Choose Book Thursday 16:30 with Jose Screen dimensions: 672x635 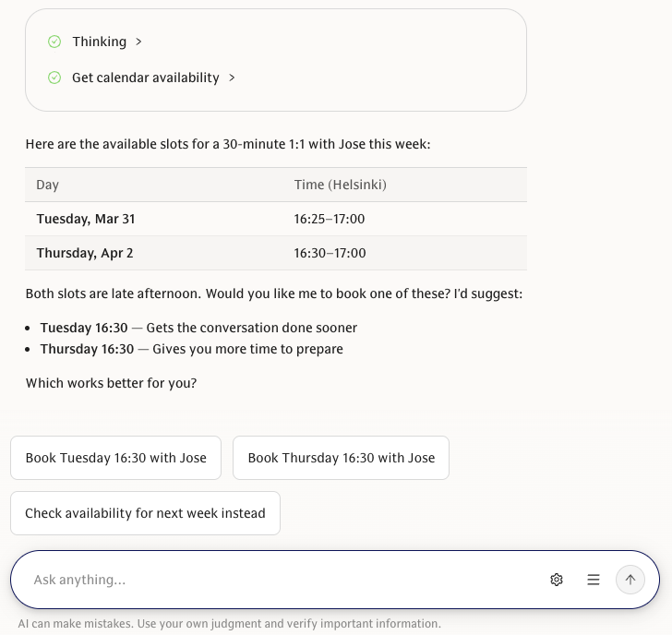pyautogui.click(x=341, y=458)
